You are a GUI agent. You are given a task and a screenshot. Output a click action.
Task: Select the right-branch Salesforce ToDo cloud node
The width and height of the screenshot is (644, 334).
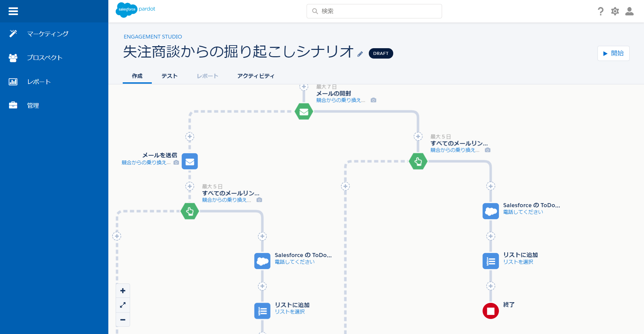491,211
